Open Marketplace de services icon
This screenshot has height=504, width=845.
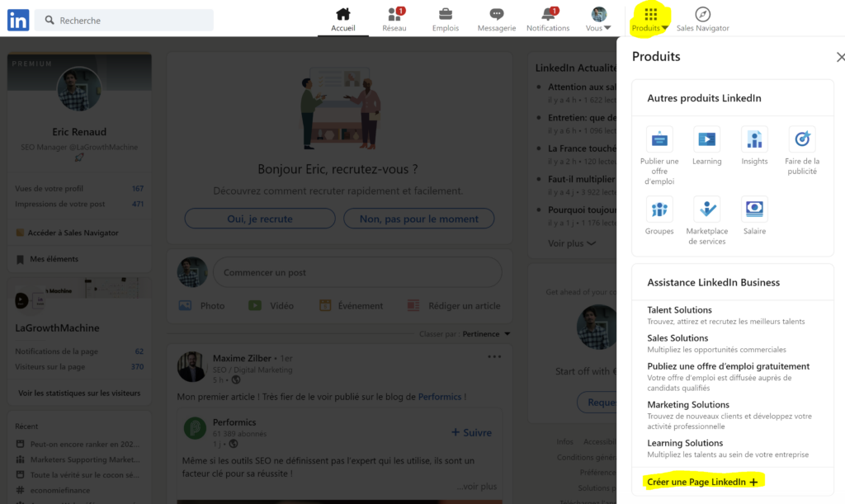[x=706, y=210]
